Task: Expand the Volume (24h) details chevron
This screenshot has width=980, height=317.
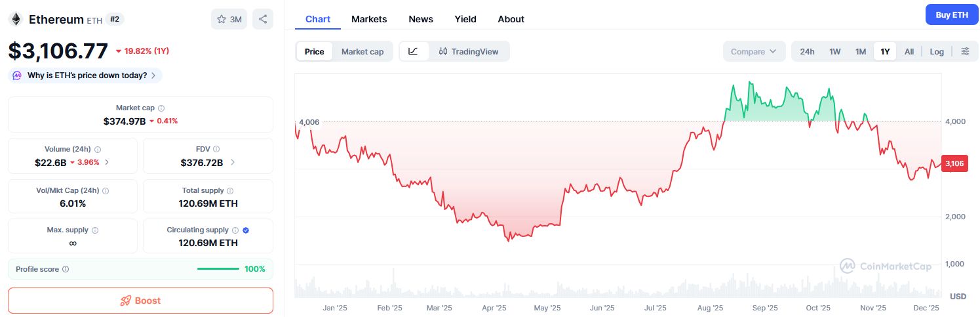Action: tap(107, 162)
